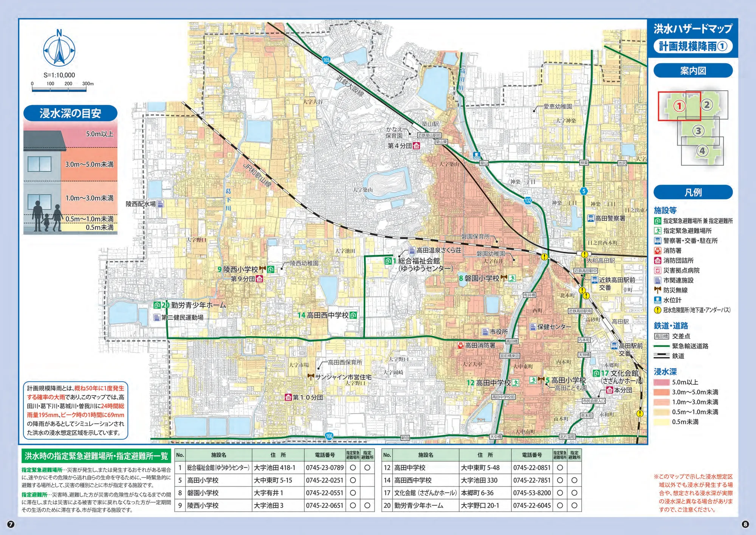This screenshot has height=535, width=756.
Task: Select the route 132 shield on the map
Action: coord(528,201)
